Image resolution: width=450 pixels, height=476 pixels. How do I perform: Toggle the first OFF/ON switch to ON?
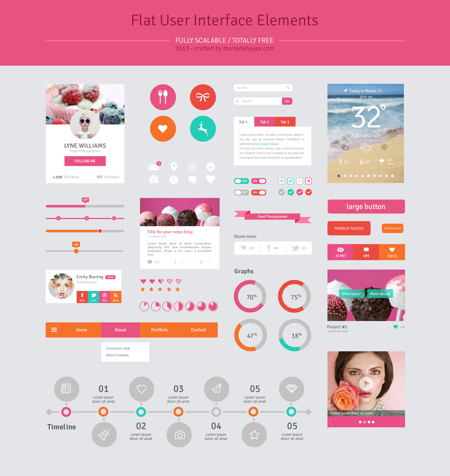[242, 183]
